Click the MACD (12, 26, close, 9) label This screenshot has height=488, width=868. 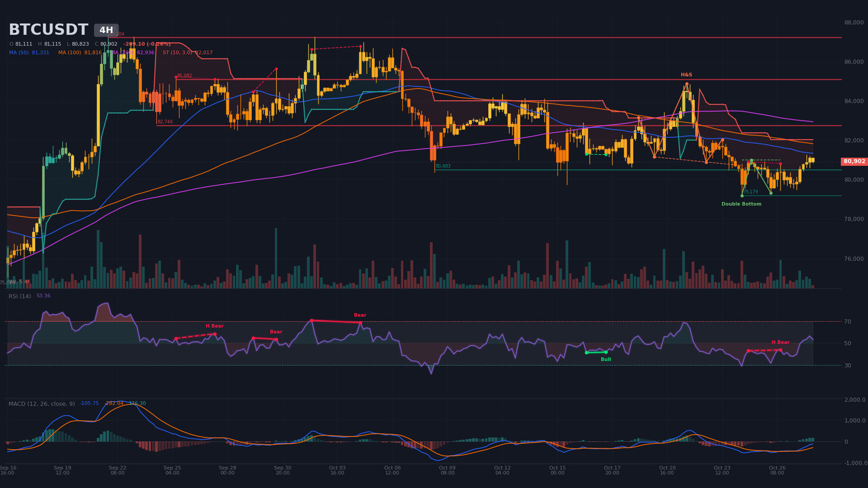point(42,404)
